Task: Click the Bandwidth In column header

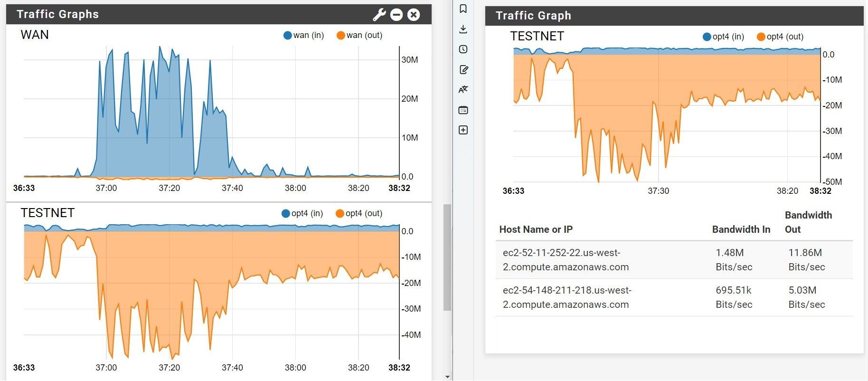Action: (741, 229)
